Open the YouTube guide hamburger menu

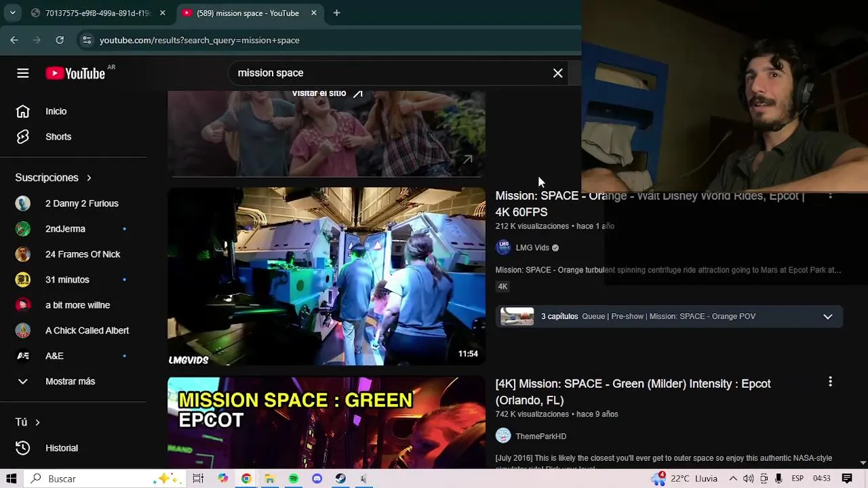23,73
